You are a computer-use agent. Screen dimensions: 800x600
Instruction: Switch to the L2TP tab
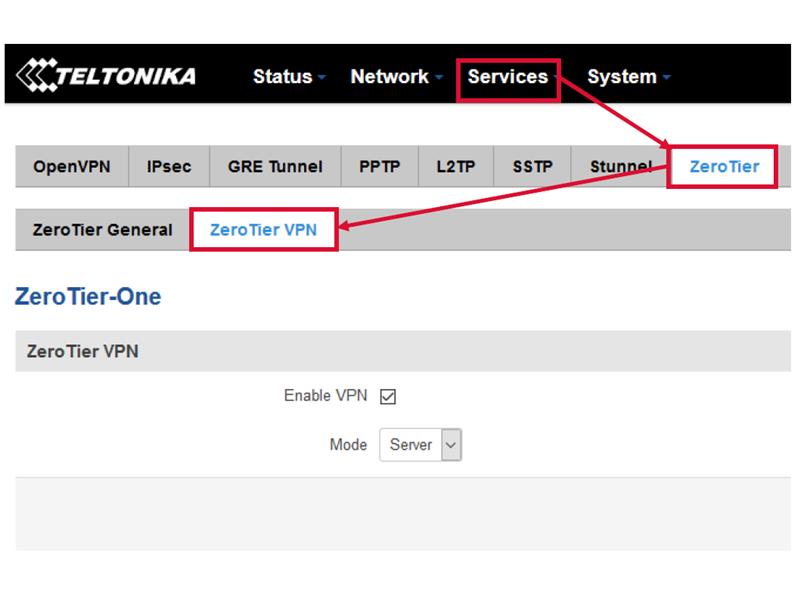click(x=456, y=166)
